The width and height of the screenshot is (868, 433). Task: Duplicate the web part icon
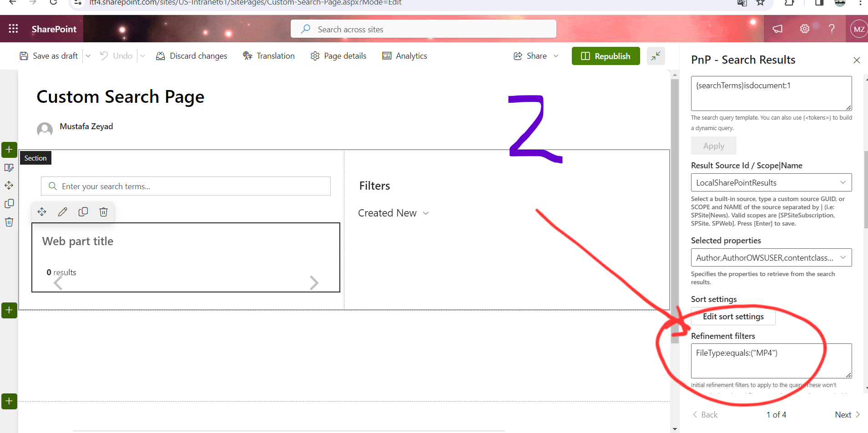pyautogui.click(x=83, y=212)
